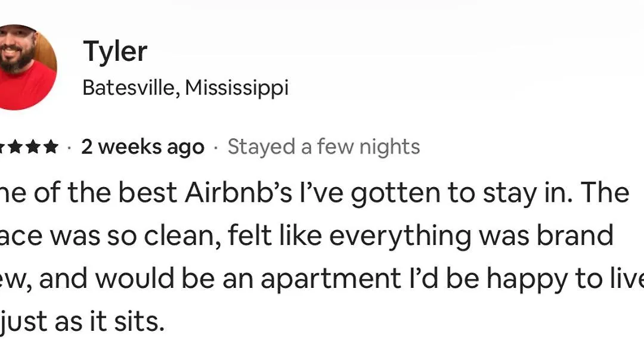The width and height of the screenshot is (644, 357).
Task: Click the rightmost star in the rating
Action: pyautogui.click(x=51, y=147)
